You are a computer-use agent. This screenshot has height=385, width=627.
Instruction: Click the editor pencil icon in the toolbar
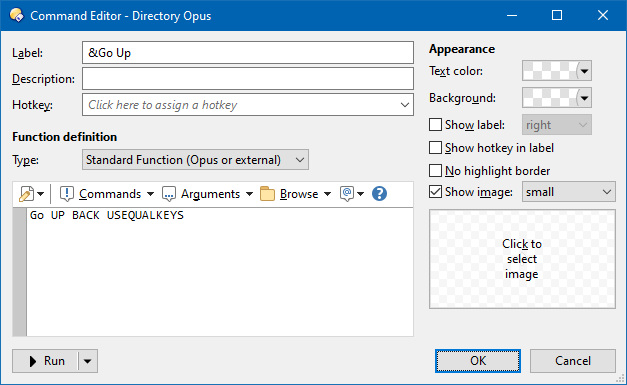pos(26,194)
